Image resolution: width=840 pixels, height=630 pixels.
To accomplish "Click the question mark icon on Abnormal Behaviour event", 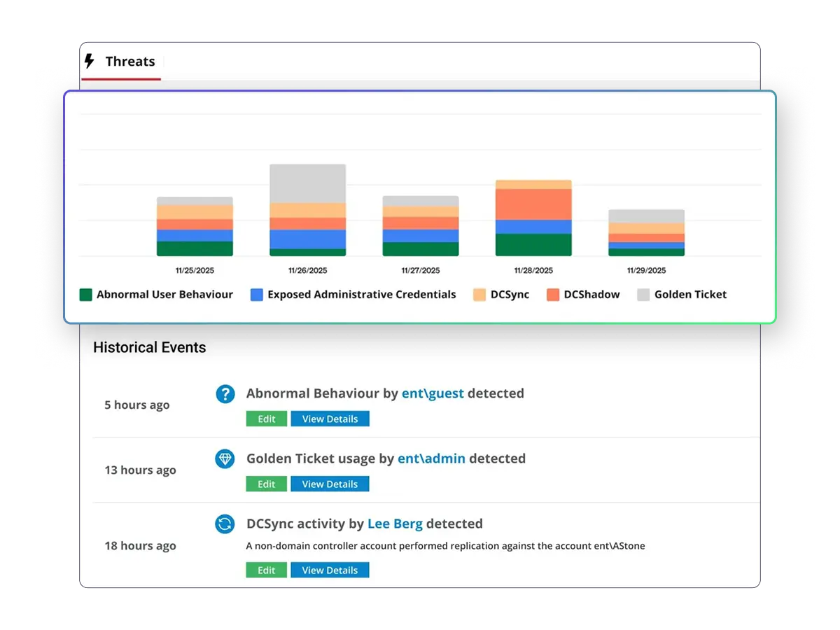I will click(225, 394).
